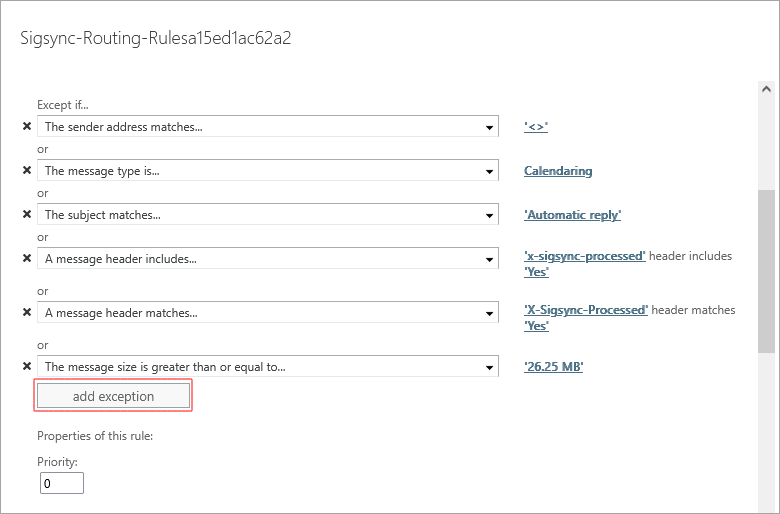Click the Priority input field
Viewport: 780px width, 514px height.
[62, 484]
